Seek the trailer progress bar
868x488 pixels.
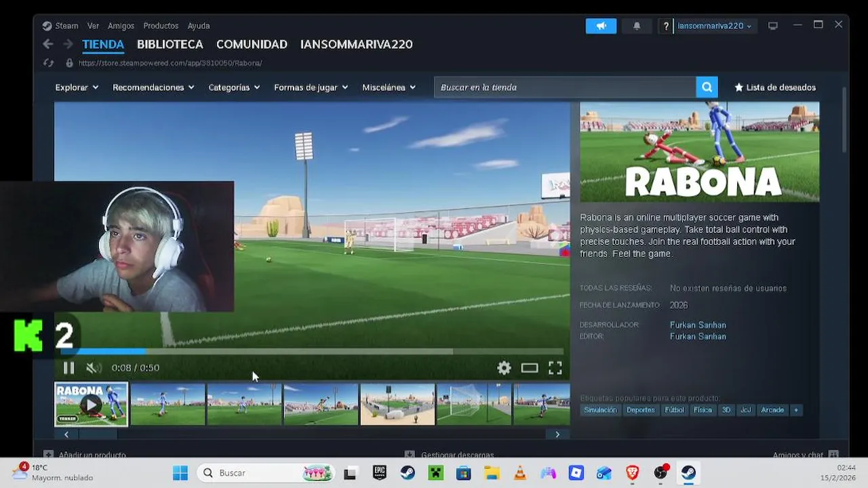312,352
